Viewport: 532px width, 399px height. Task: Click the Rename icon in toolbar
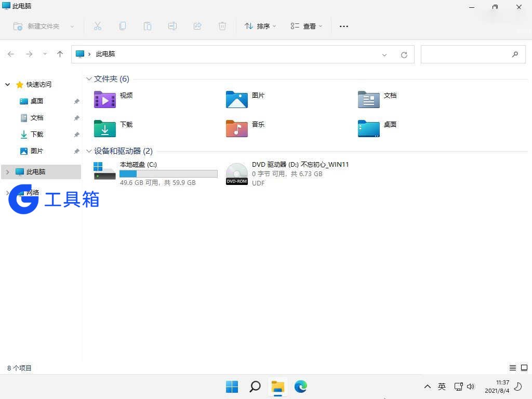[172, 26]
